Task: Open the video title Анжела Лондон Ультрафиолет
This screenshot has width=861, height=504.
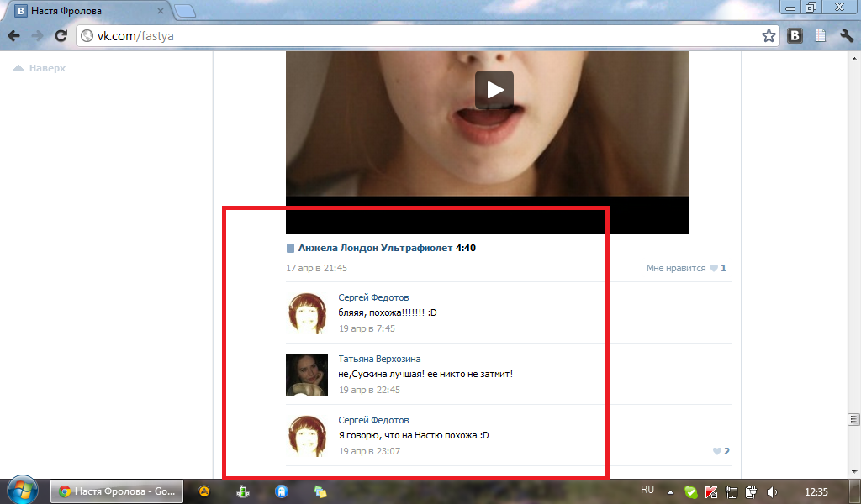Action: (x=375, y=248)
